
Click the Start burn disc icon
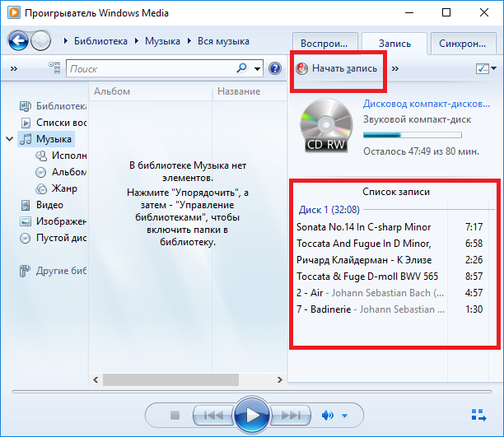click(301, 68)
